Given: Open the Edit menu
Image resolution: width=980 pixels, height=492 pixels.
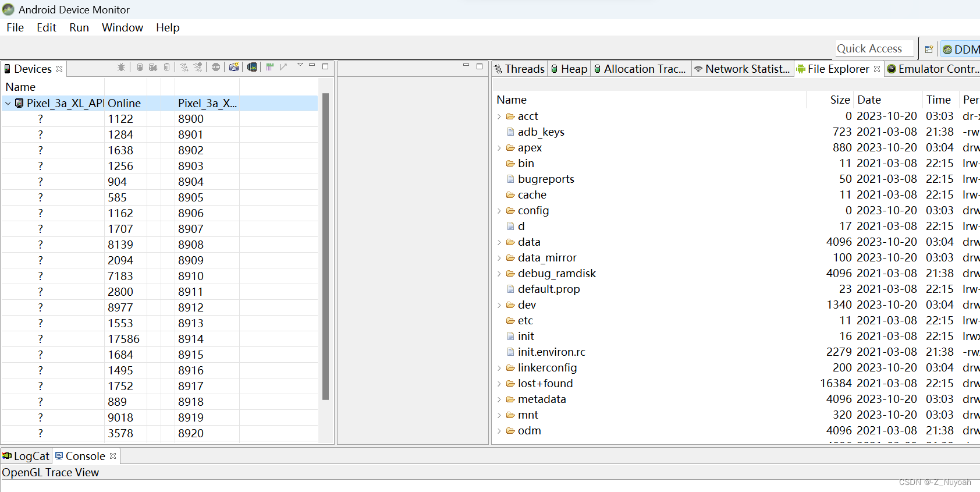Looking at the screenshot, I should click(47, 27).
